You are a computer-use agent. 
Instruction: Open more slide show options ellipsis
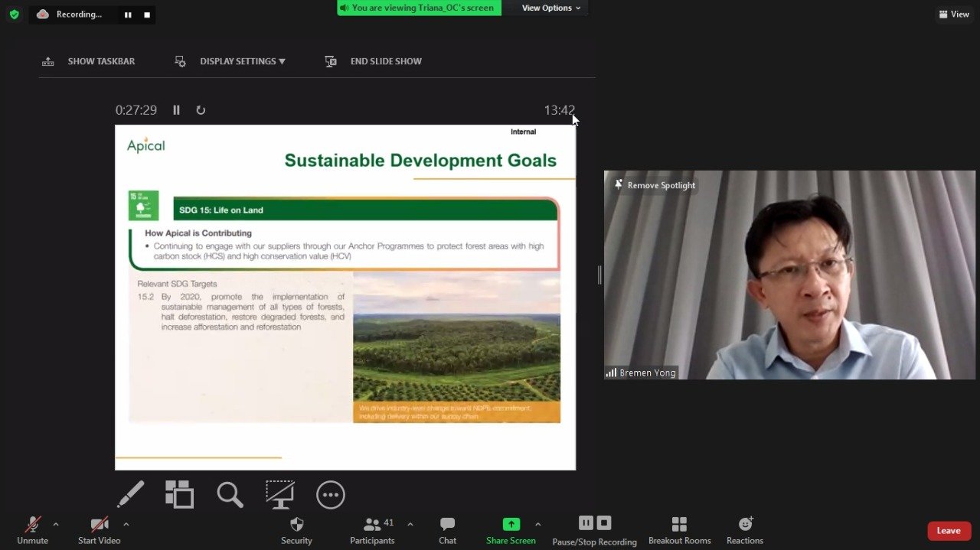(331, 495)
